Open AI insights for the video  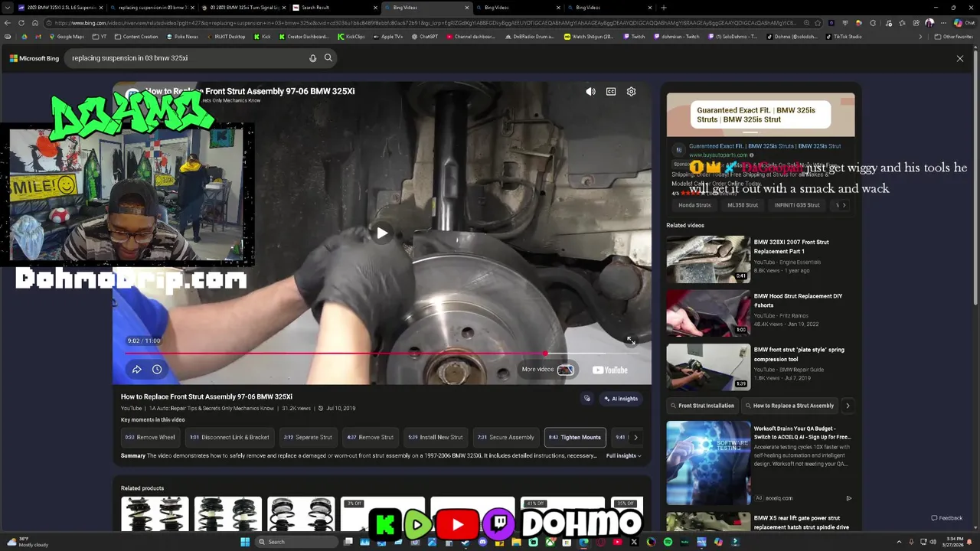tap(621, 399)
